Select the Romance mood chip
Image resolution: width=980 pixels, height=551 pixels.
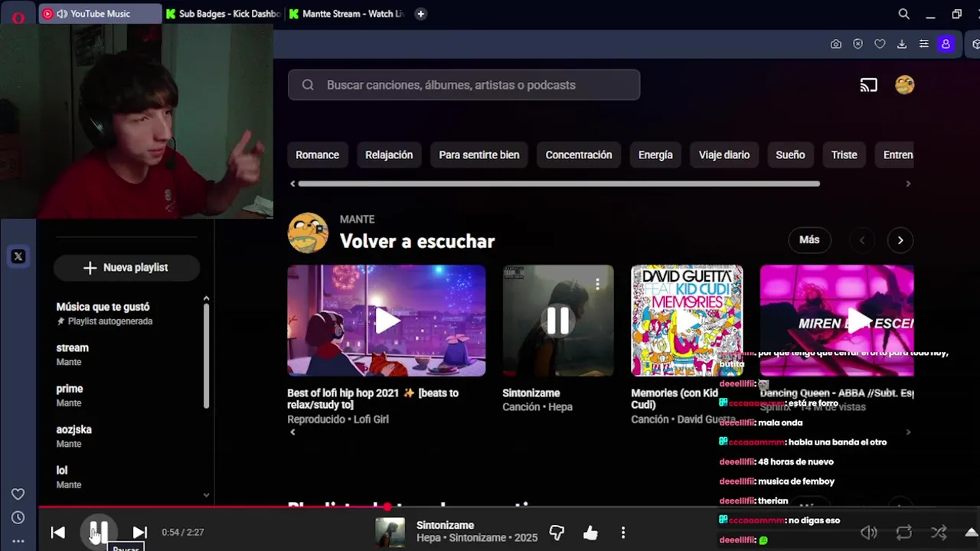point(317,155)
